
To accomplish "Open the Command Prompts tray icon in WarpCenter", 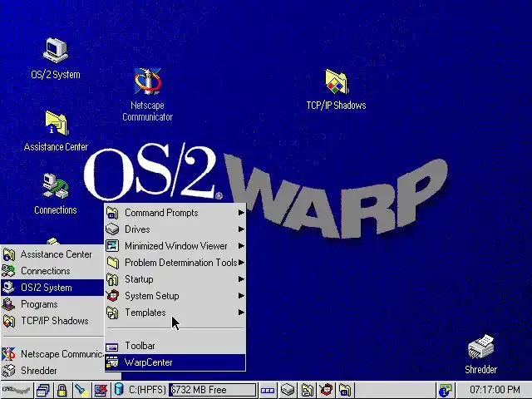I will [346, 390].
